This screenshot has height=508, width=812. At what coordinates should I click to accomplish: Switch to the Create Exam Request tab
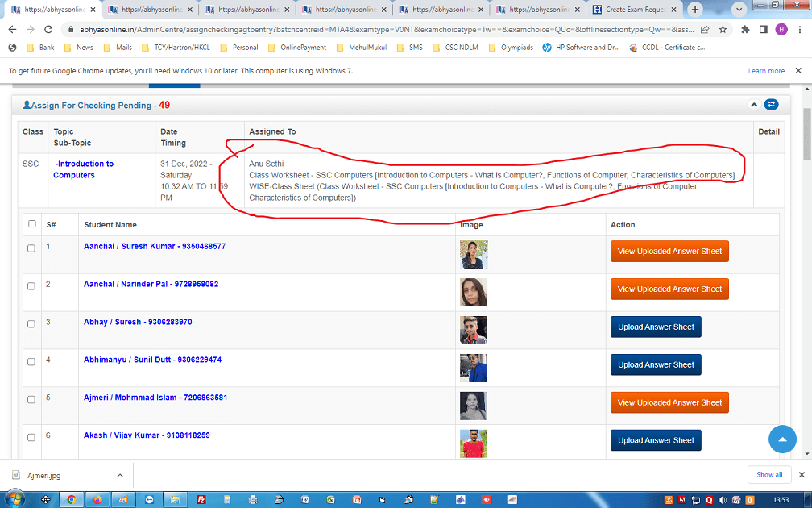[634, 10]
